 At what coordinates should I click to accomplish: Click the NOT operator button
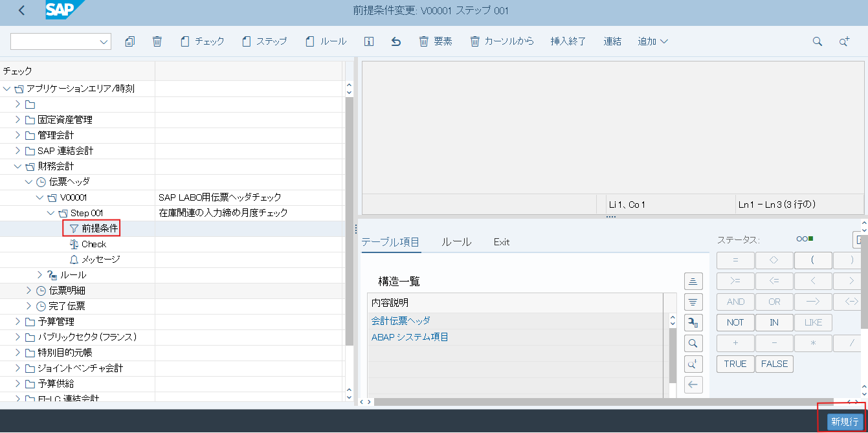735,322
